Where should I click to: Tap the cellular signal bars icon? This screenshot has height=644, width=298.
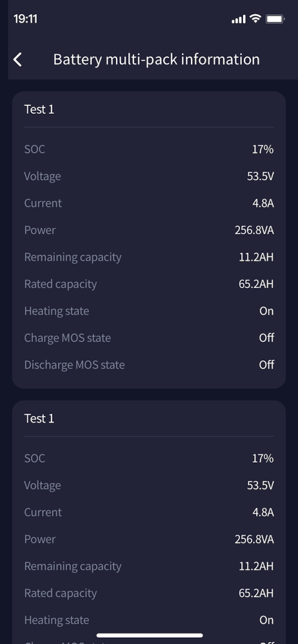pyautogui.click(x=239, y=19)
